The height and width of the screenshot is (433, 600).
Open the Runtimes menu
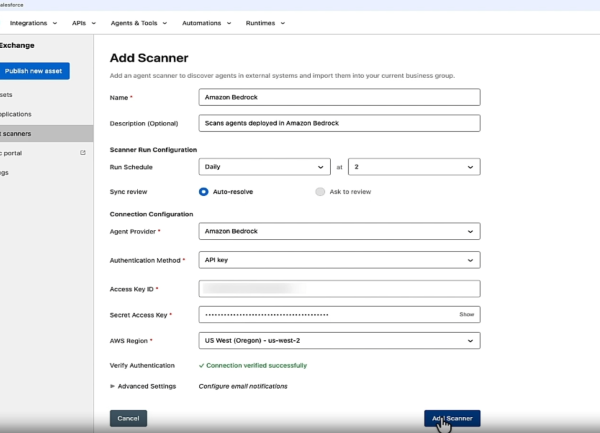point(265,23)
